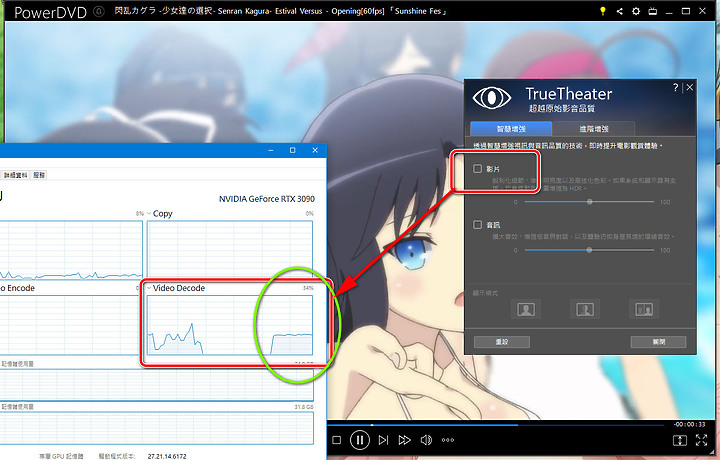Open the Copy graph dropdown in Task Manager
720x460 pixels.
click(x=149, y=213)
